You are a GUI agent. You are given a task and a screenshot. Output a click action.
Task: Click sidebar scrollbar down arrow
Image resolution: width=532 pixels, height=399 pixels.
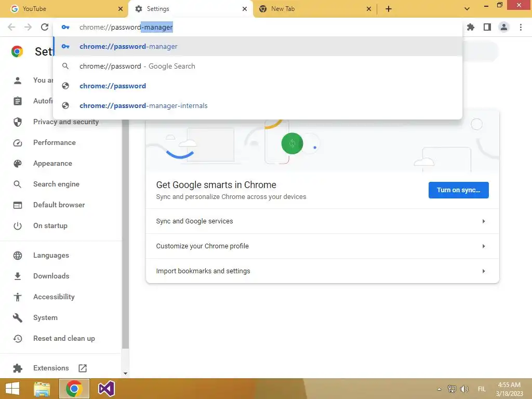click(125, 374)
